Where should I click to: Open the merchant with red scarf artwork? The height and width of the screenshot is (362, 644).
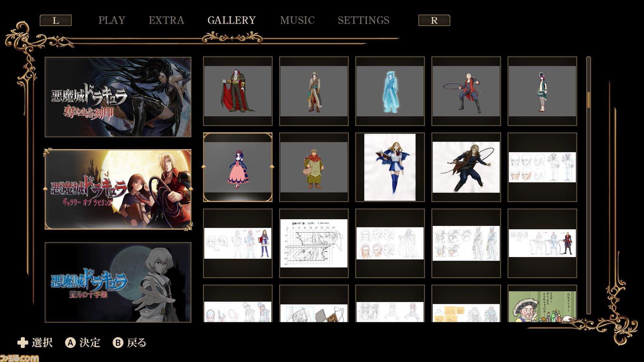pos(314,167)
